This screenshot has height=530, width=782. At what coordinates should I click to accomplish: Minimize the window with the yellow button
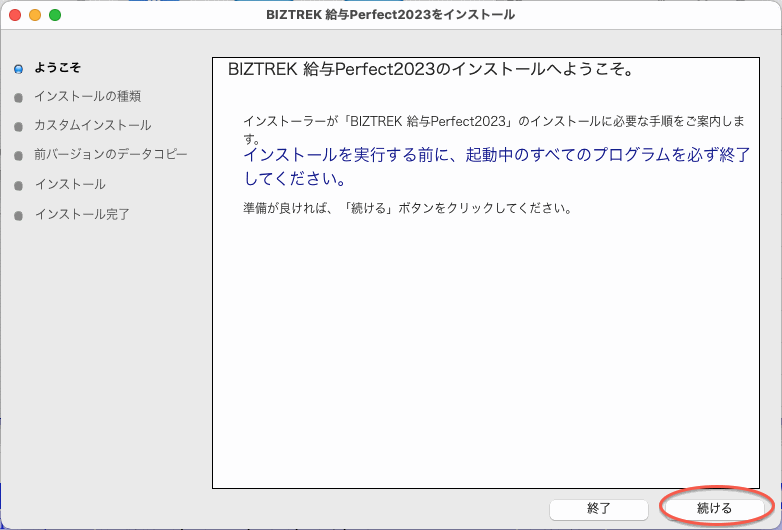tap(35, 15)
